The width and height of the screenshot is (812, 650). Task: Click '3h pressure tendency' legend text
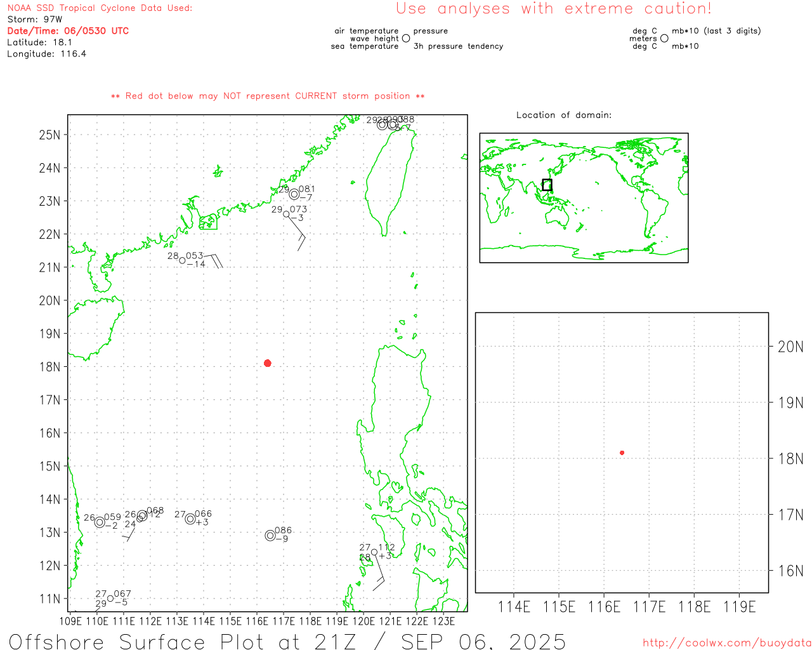(x=458, y=46)
